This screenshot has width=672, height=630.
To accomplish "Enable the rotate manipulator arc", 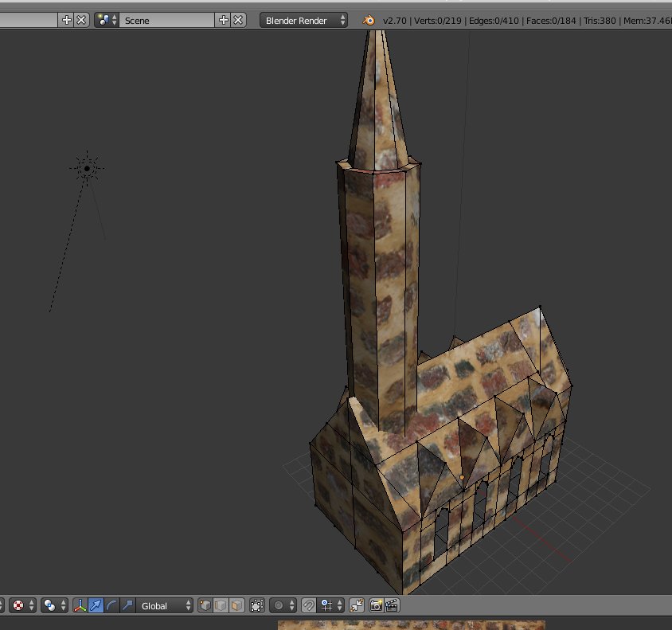I will (111, 605).
